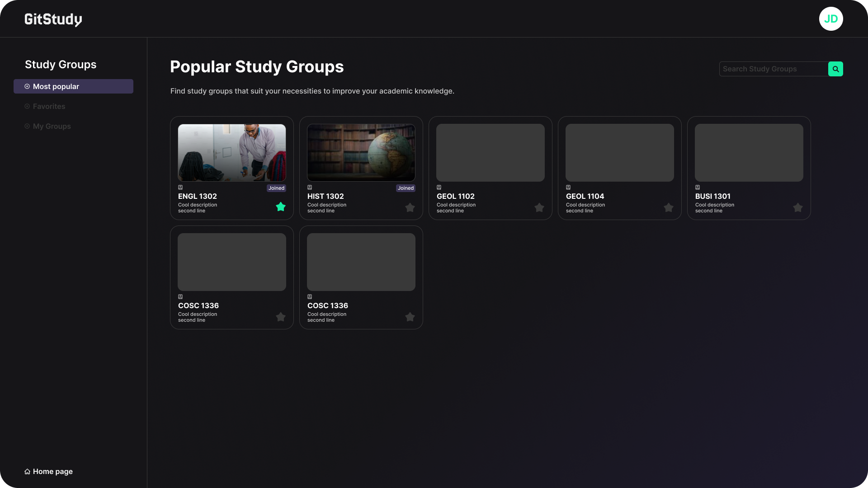Click the GitStudy logo
Screen dimensions: 868x488
pos(53,19)
